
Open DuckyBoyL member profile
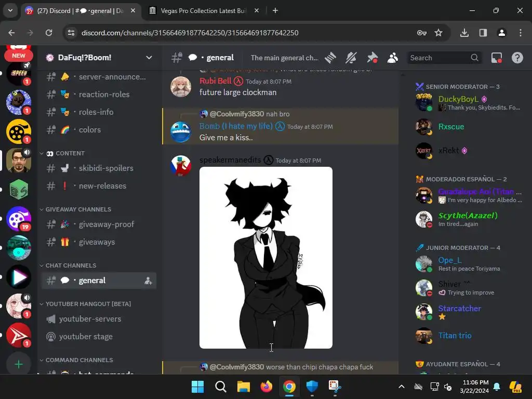click(469, 102)
